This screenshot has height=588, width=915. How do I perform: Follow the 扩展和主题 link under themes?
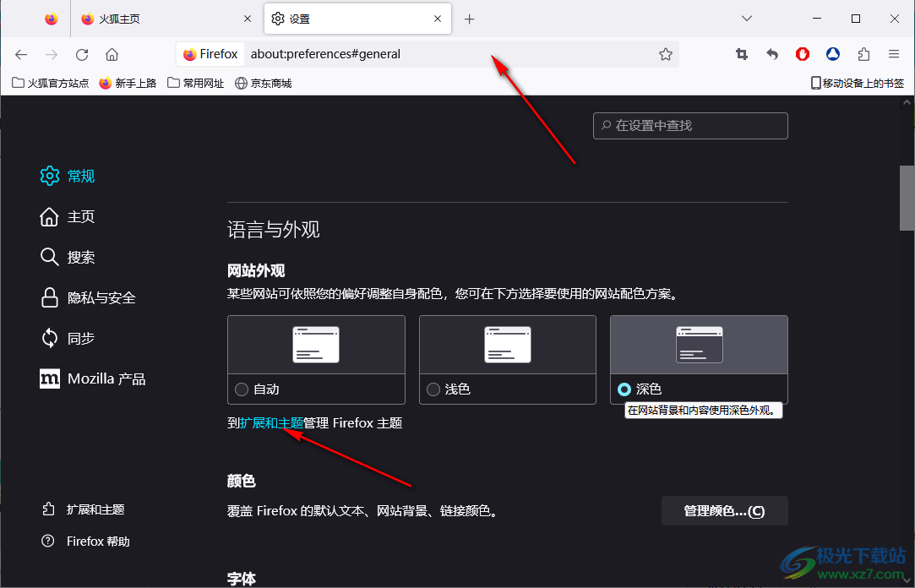click(272, 423)
